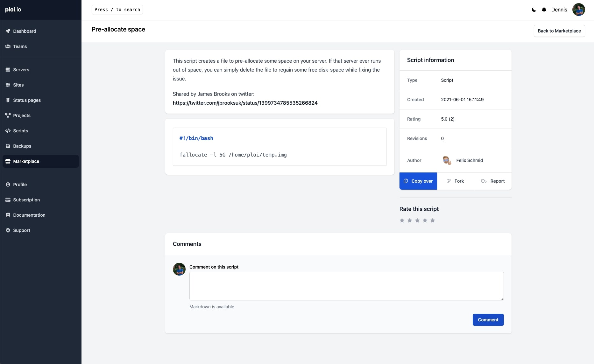
Task: Click the comment text area
Action: pyautogui.click(x=346, y=286)
